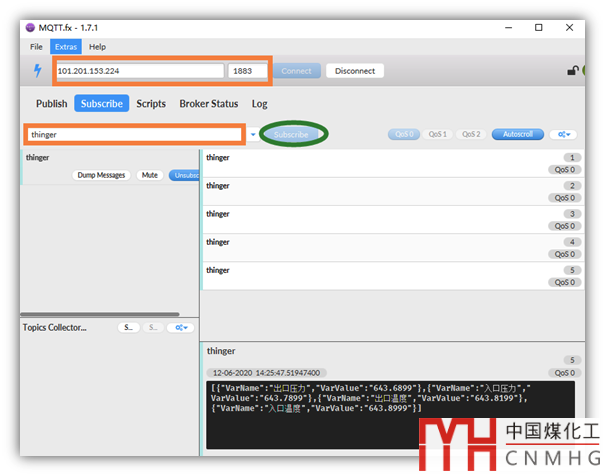Screen dimensions: 605x476
Task: Click the horizontal scrollbar under subscriptions list
Action: (x=100, y=314)
